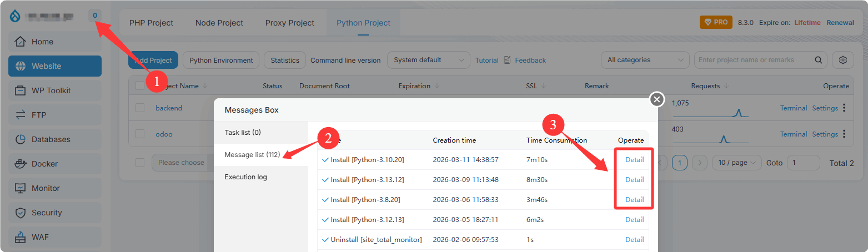The width and height of the screenshot is (868, 252).
Task: View Detail for Python-3.10.20 install
Action: coord(634,160)
